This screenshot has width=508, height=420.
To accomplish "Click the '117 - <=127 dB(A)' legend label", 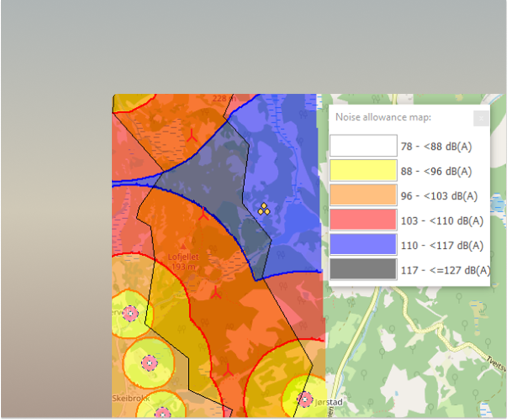I will click(445, 271).
